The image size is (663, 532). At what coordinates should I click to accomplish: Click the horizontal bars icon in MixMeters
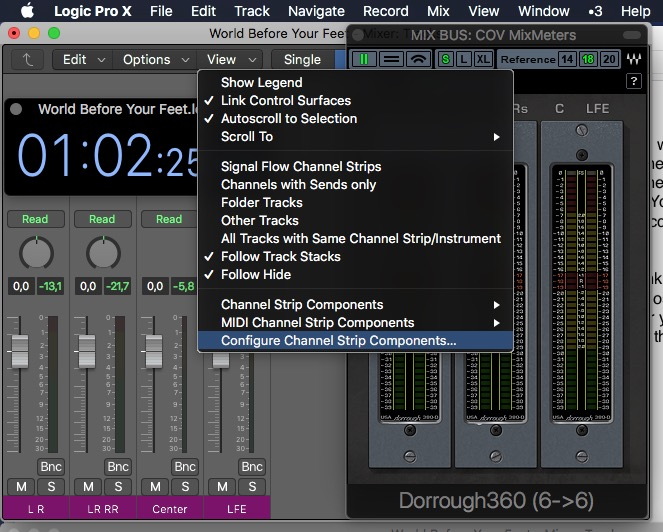(391, 59)
